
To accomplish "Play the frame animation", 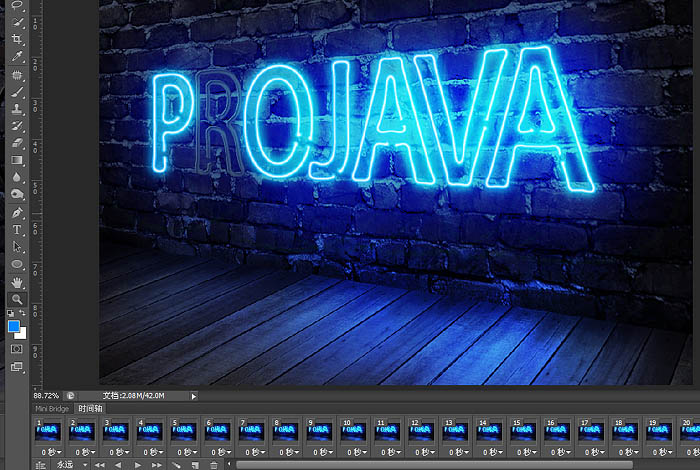I will [x=138, y=465].
